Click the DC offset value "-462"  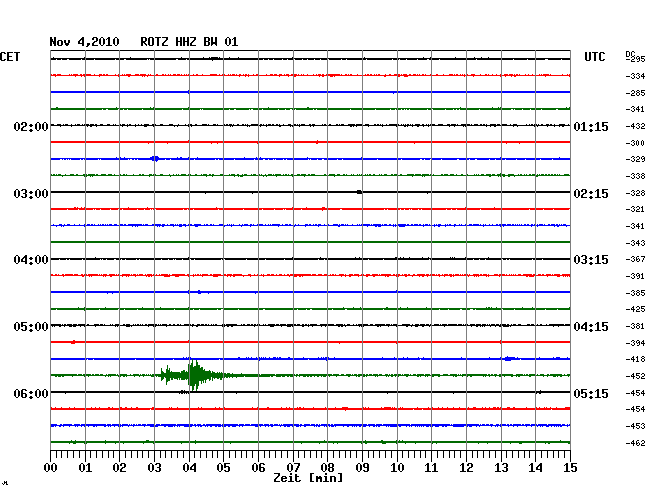635,443
